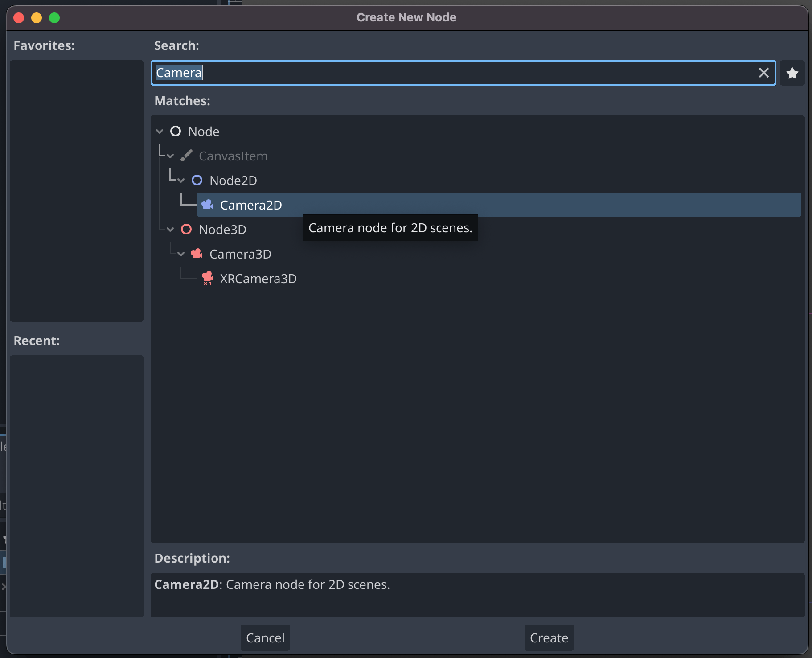Collapse the Node2D branch chevron

click(181, 181)
